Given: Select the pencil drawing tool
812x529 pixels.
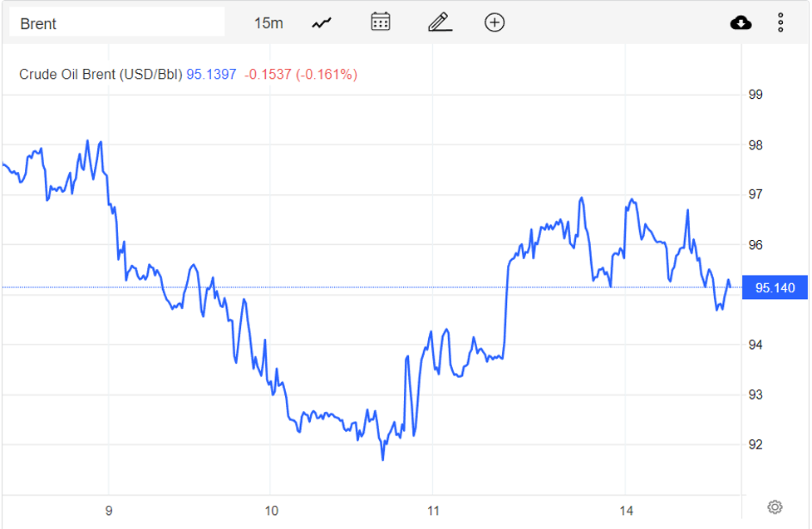Looking at the screenshot, I should pyautogui.click(x=440, y=22).
